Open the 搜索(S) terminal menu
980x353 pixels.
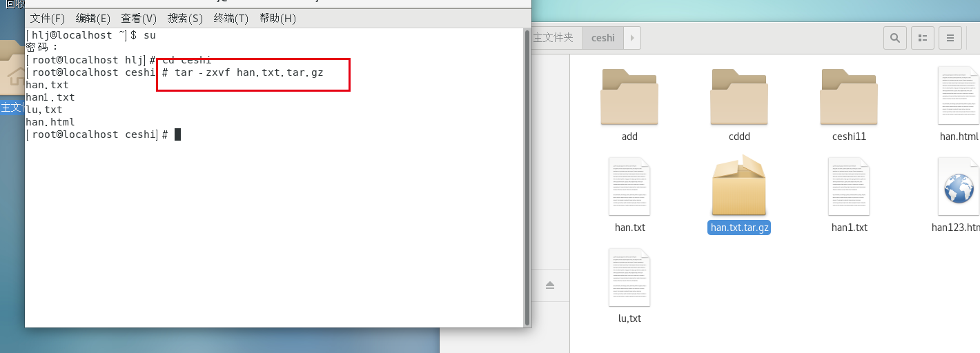pyautogui.click(x=185, y=18)
